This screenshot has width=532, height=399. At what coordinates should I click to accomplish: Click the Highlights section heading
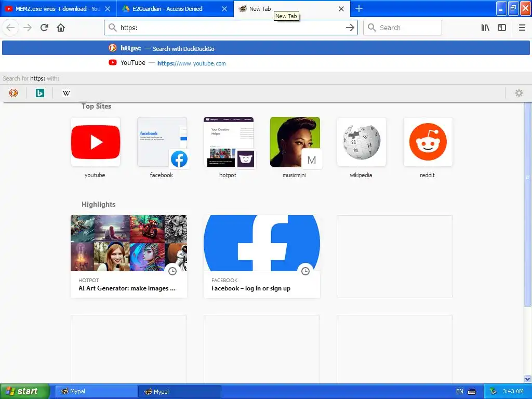coord(98,204)
